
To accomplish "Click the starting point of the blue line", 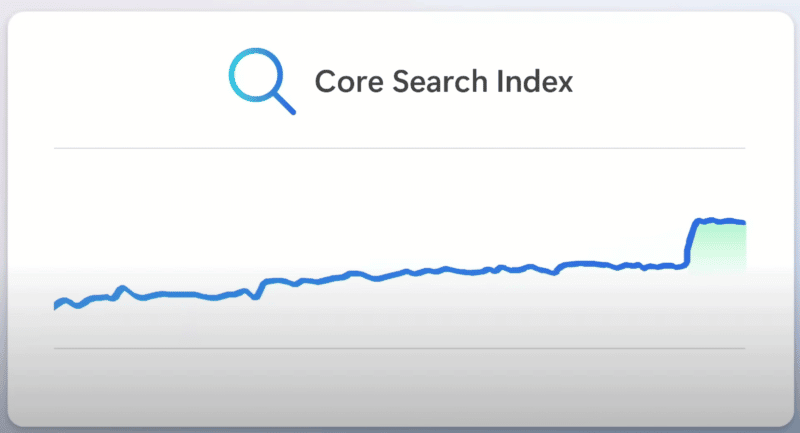I will click(x=55, y=308).
